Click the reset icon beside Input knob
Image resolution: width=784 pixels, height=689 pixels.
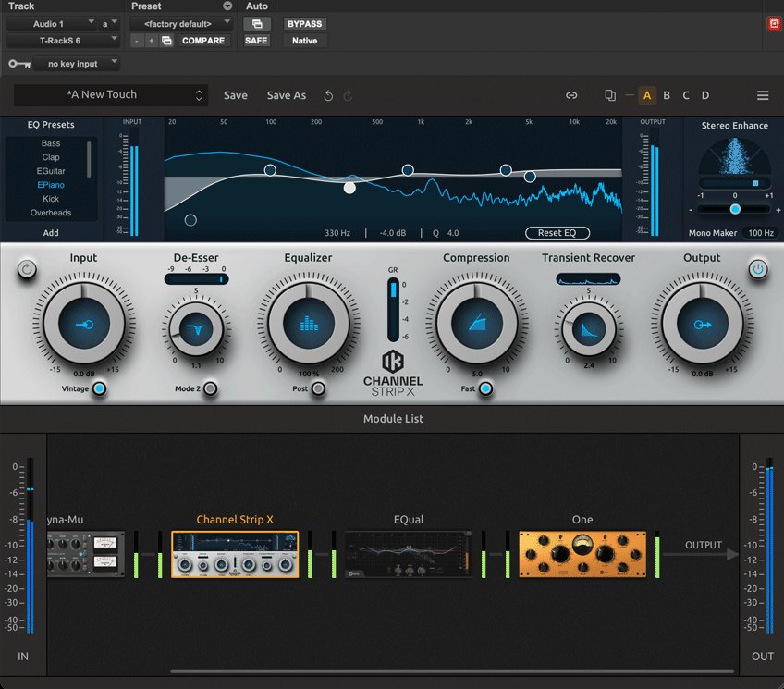pos(27,269)
